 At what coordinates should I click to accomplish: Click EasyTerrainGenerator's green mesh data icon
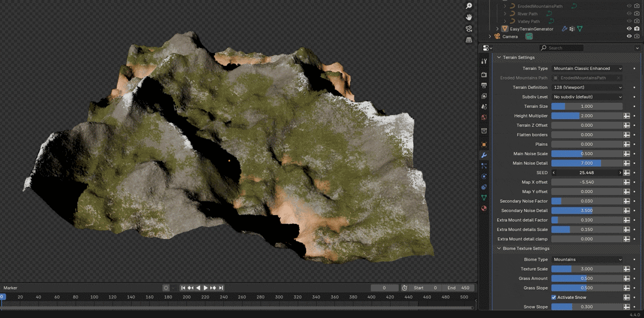click(580, 29)
